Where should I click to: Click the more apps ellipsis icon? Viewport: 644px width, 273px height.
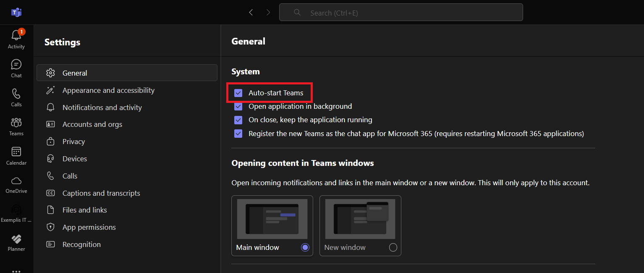click(16, 271)
